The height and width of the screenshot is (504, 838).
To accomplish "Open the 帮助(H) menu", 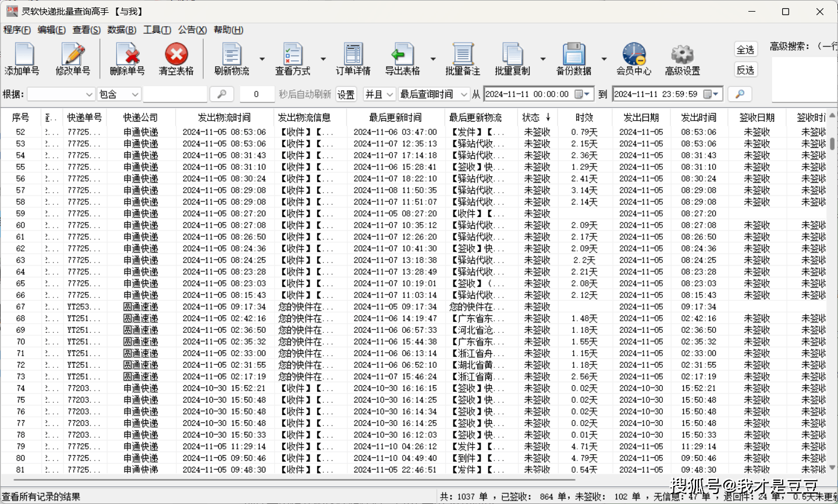I will [x=228, y=30].
